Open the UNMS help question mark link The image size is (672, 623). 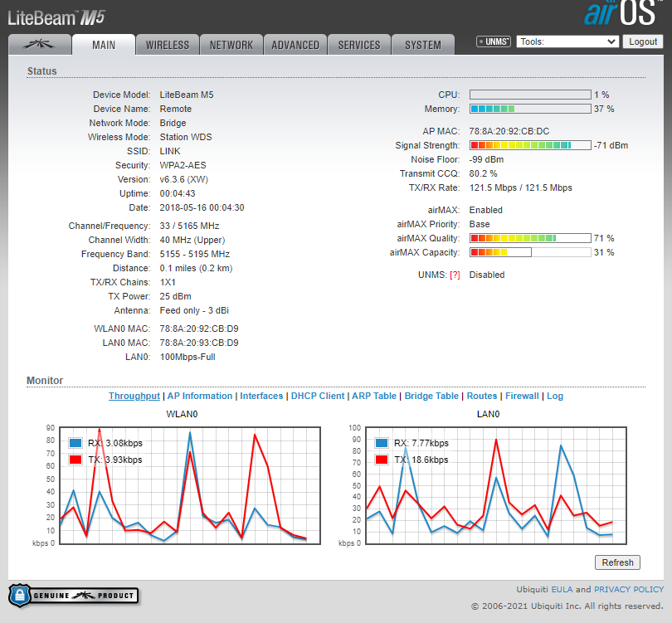(455, 275)
